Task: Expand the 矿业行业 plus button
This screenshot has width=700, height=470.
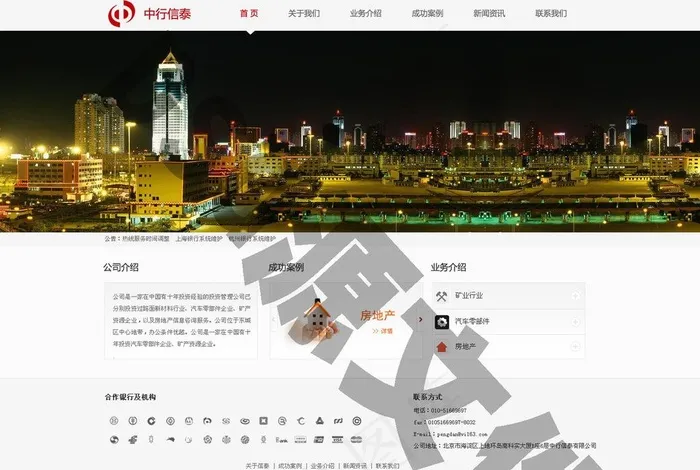Action: coord(575,296)
